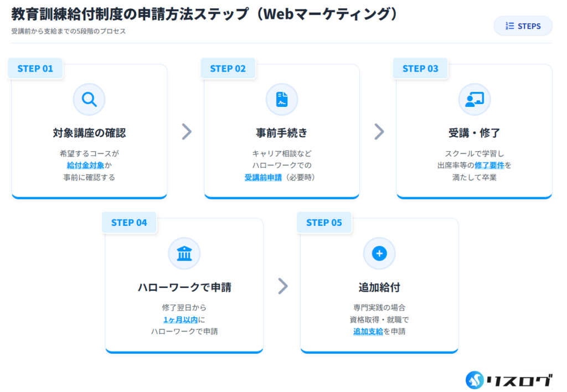Open the 追加支給 link
The height and width of the screenshot is (392, 567).
point(368,332)
